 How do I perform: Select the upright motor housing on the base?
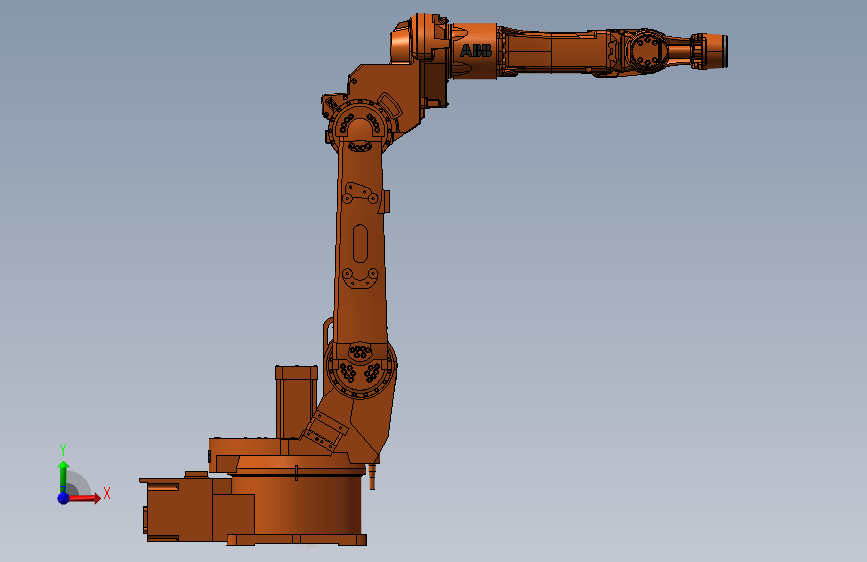(296, 402)
